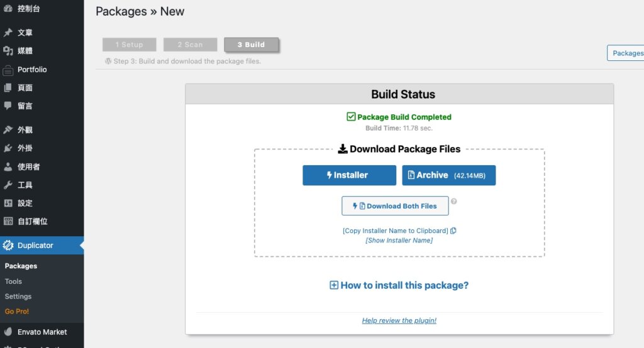Open Envato Market menu item

pyautogui.click(x=42, y=332)
